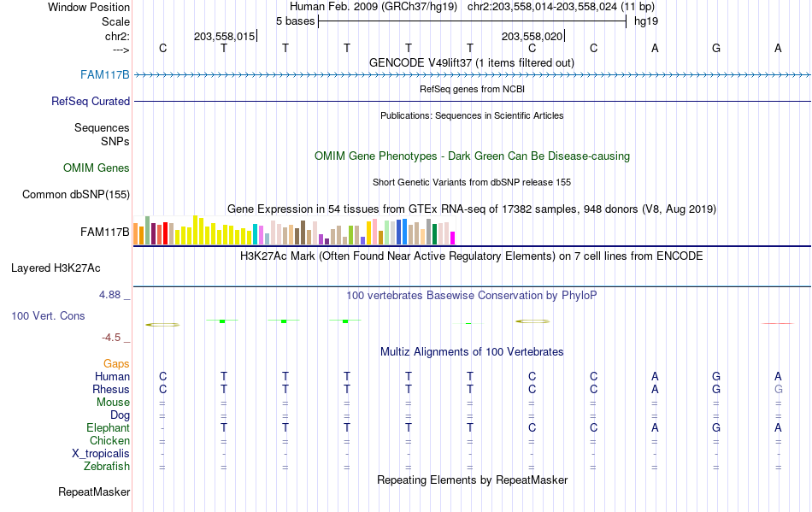Open the 100 Vert. Cons track label

click(48, 315)
